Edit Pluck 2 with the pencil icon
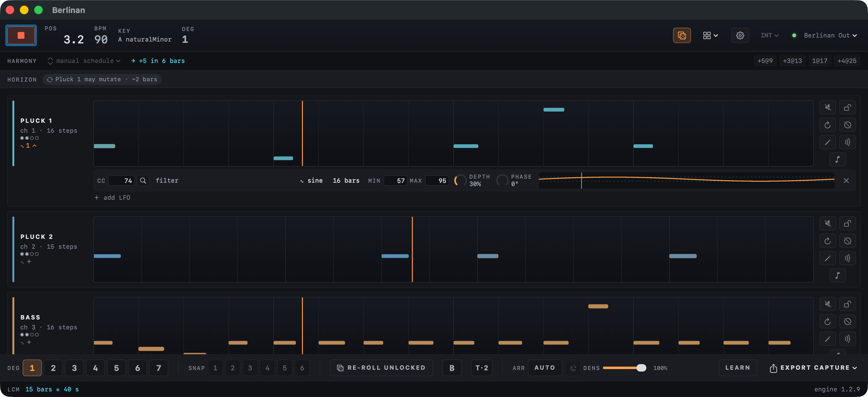This screenshot has width=868, height=397. [828, 258]
